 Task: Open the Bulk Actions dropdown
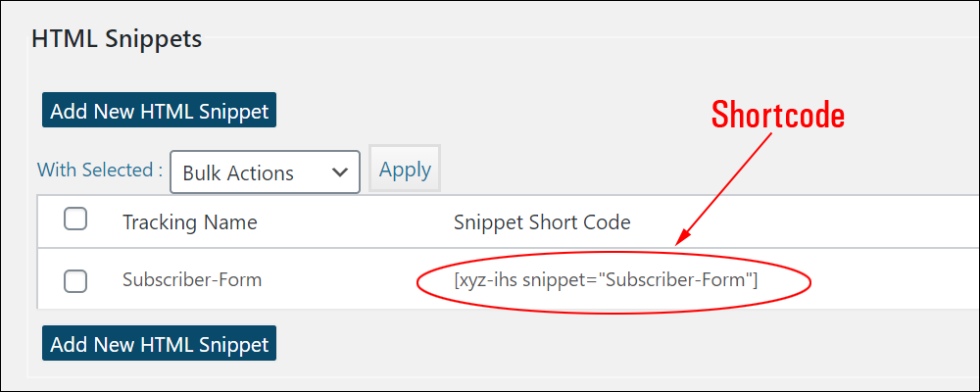(x=265, y=171)
